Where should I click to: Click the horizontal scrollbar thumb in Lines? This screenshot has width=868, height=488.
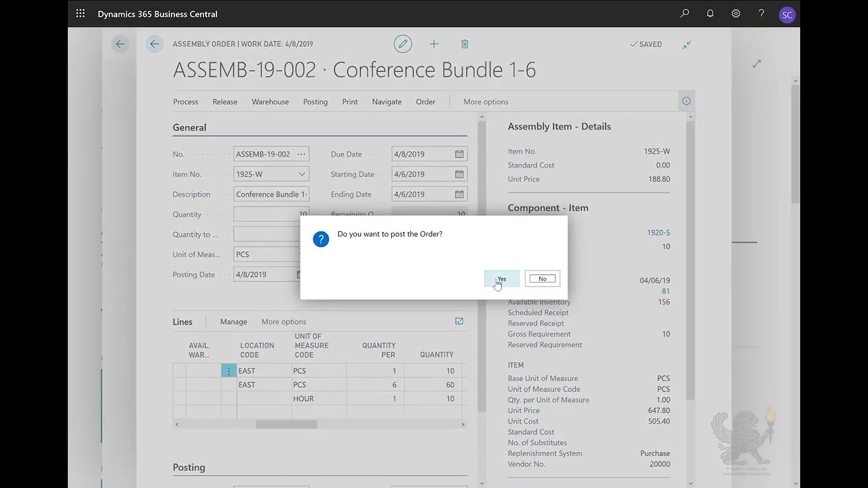click(x=286, y=424)
